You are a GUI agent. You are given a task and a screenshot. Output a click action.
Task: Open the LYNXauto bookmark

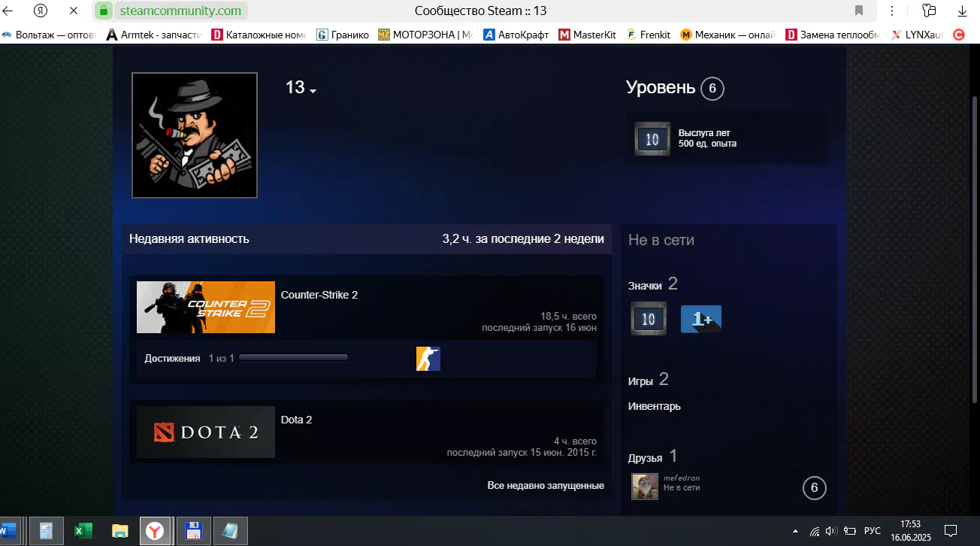917,35
